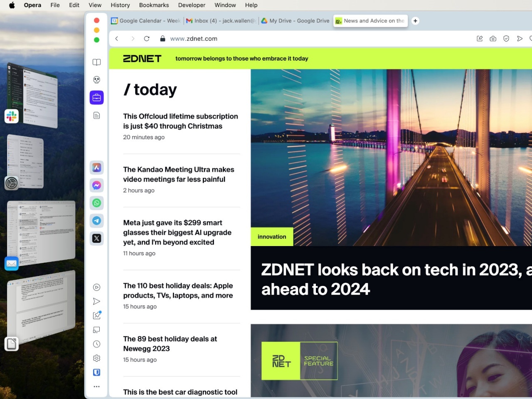Open the Opera application menu
This screenshot has height=399, width=532.
[32, 5]
